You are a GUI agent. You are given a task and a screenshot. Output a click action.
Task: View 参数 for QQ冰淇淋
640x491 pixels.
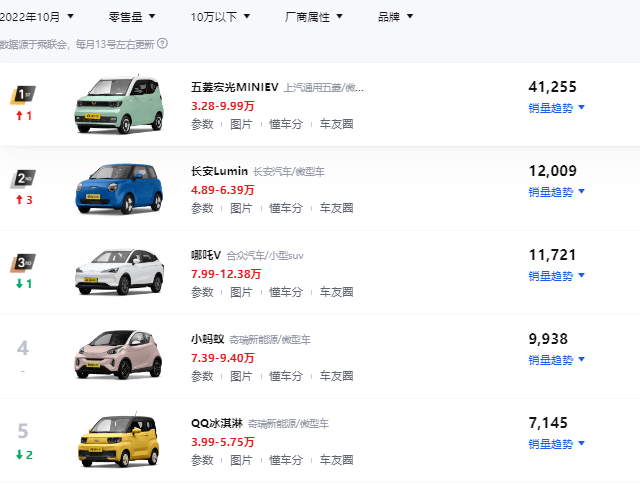pos(202,460)
